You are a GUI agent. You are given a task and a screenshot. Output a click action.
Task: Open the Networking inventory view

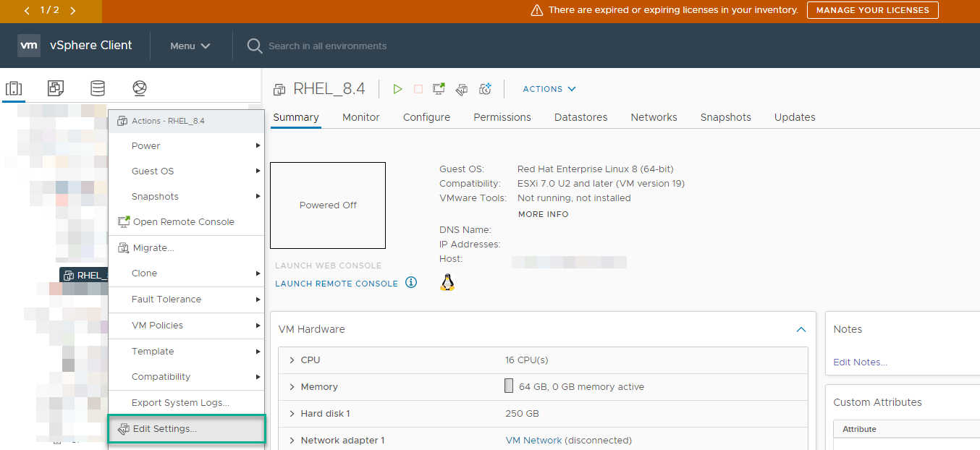coord(140,88)
